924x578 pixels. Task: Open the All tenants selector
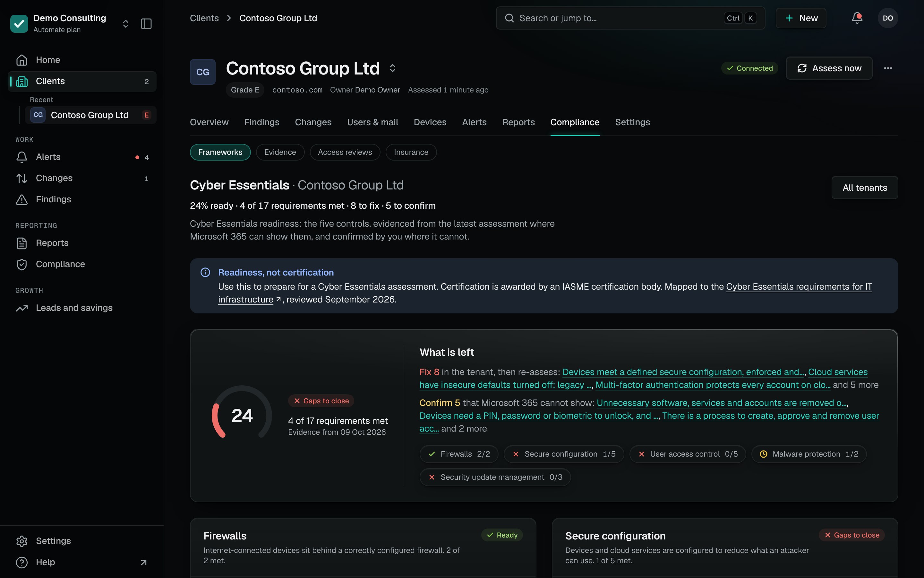click(865, 188)
